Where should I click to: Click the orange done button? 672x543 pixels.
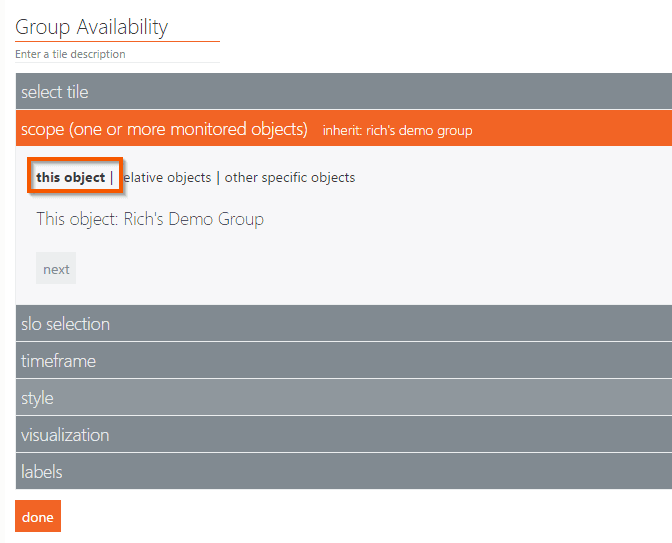click(38, 517)
